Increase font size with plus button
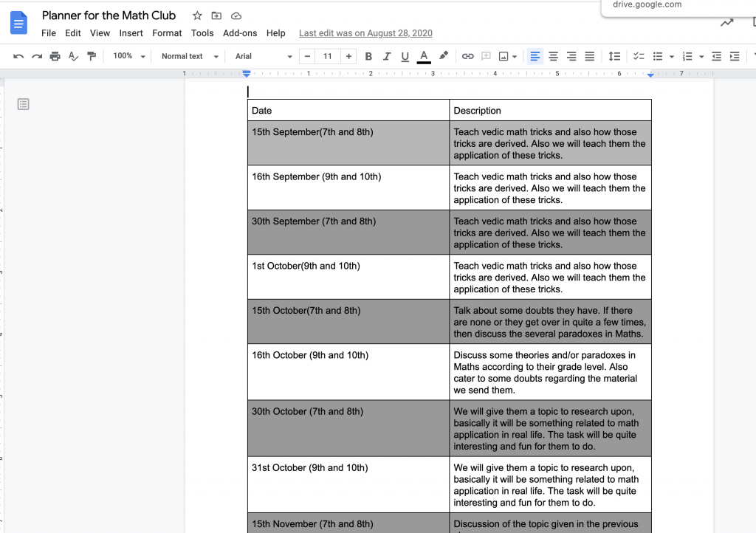Viewport: 756px width, 533px height. click(x=348, y=56)
